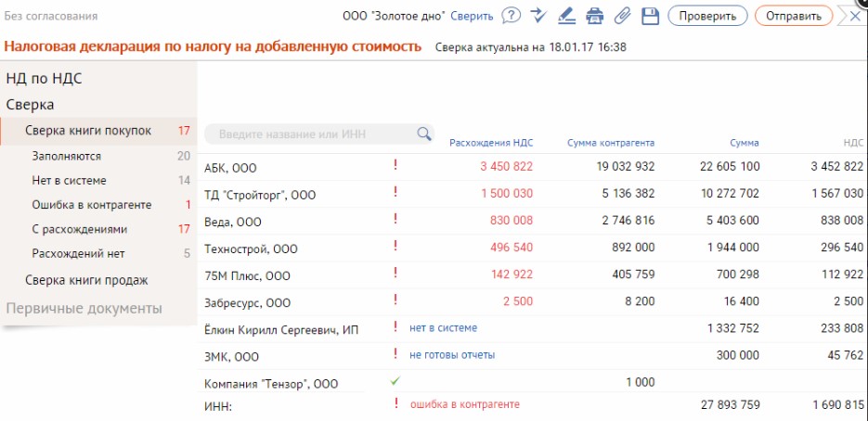
Task: Open the нет в системе link for Ёлкин
Action: [443, 327]
